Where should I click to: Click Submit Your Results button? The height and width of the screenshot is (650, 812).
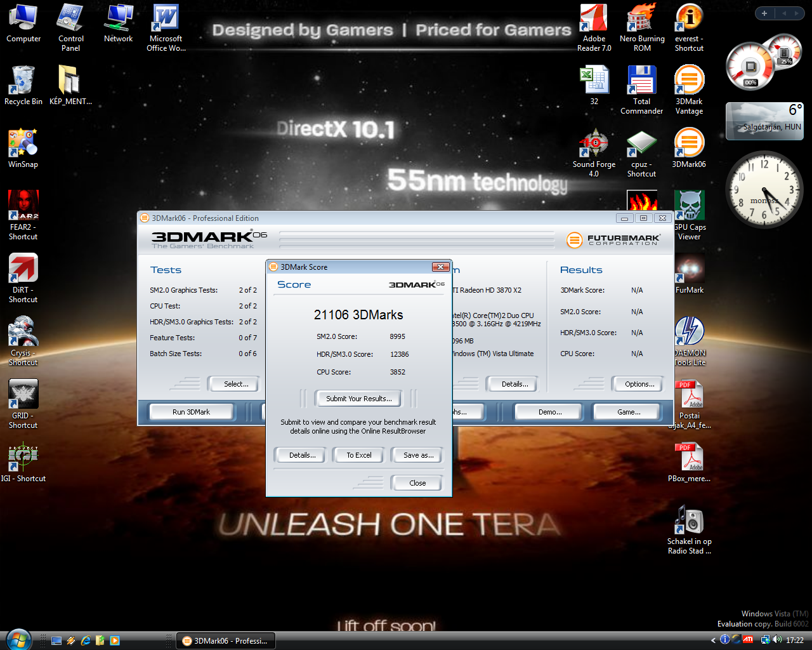tap(359, 399)
